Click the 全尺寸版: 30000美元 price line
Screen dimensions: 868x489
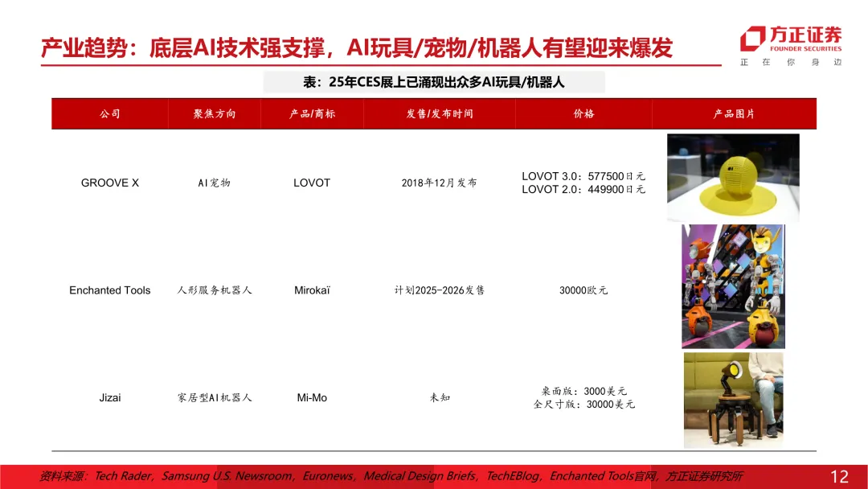click(x=583, y=405)
